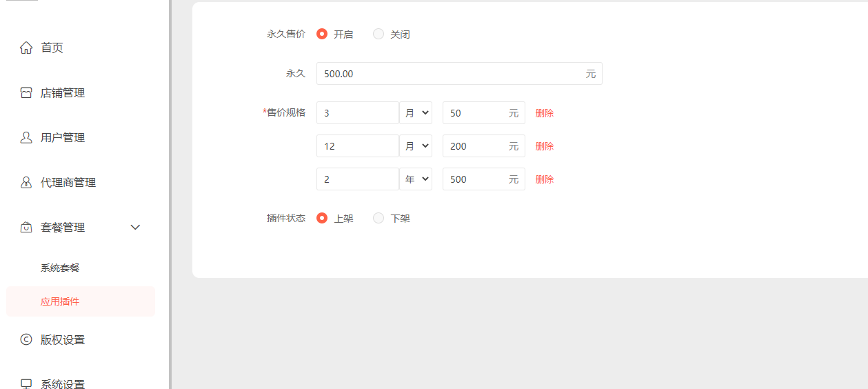The width and height of the screenshot is (868, 389).
Task: Collapse the 套餐管理 chevron
Action: coord(136,227)
